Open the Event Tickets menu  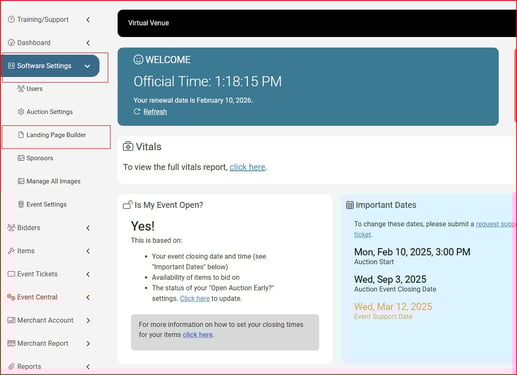pos(37,274)
